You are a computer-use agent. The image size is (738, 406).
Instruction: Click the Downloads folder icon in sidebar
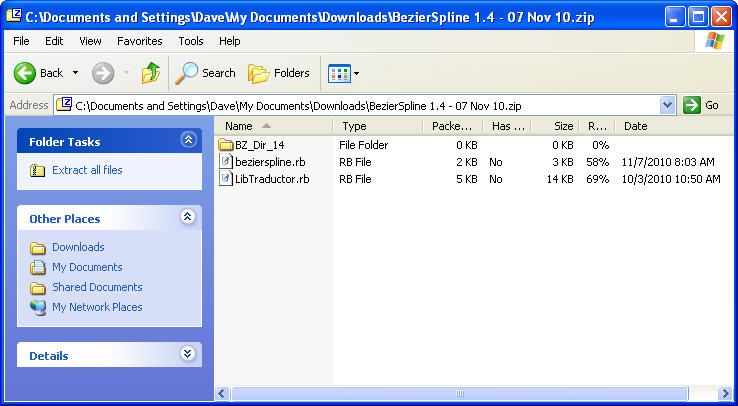coord(38,248)
